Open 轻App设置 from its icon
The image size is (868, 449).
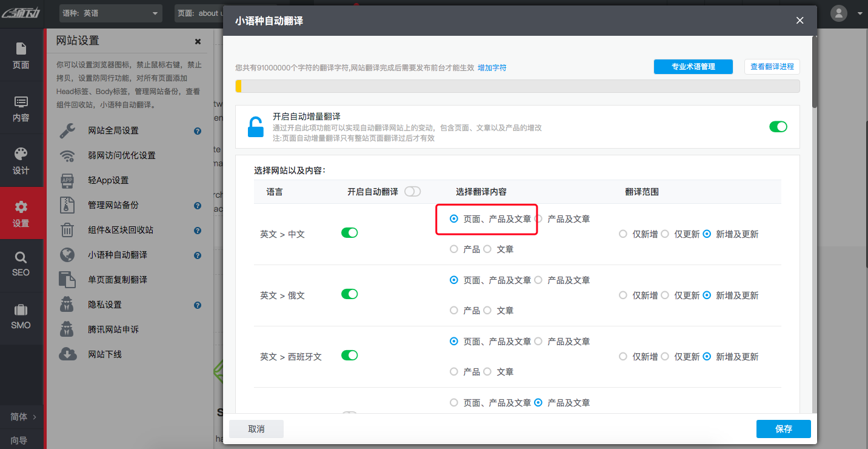pyautogui.click(x=67, y=180)
